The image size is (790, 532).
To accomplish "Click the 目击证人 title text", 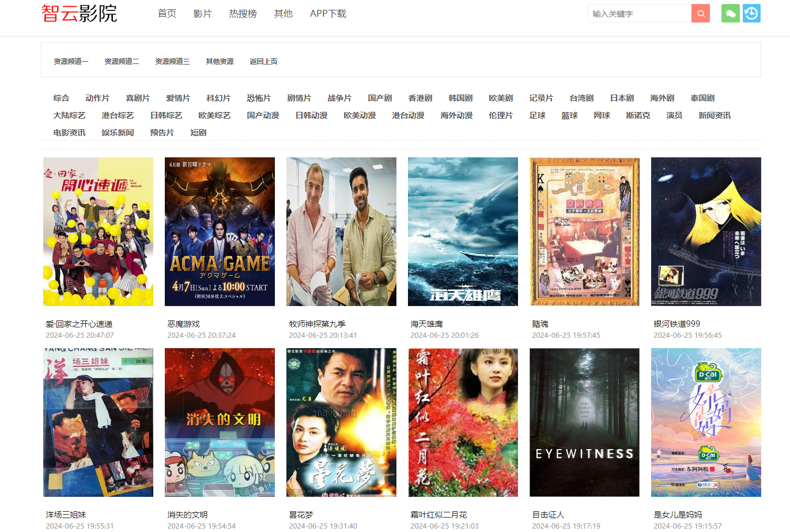I will [548, 515].
